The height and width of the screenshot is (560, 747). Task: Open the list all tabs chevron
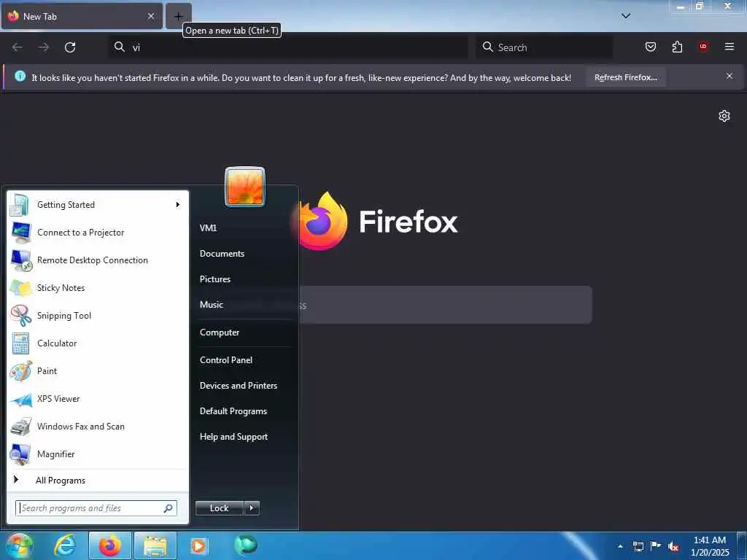click(x=626, y=16)
